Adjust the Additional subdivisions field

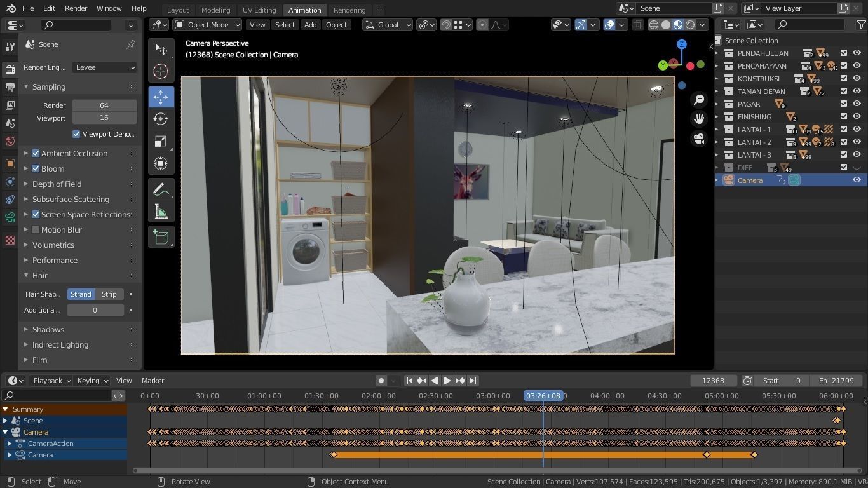coord(95,310)
